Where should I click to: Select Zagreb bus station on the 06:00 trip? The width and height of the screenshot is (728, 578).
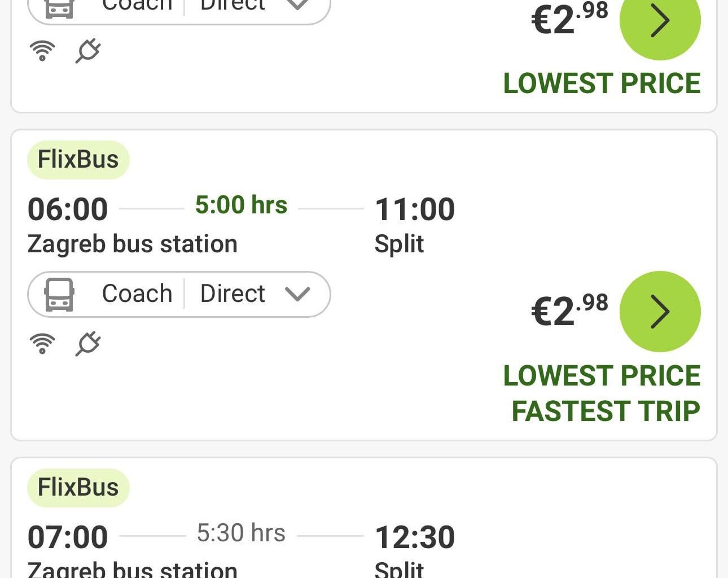coord(132,244)
